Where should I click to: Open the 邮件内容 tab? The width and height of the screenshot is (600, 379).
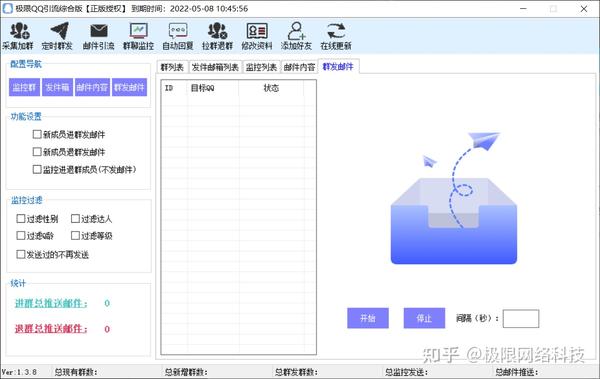click(299, 67)
